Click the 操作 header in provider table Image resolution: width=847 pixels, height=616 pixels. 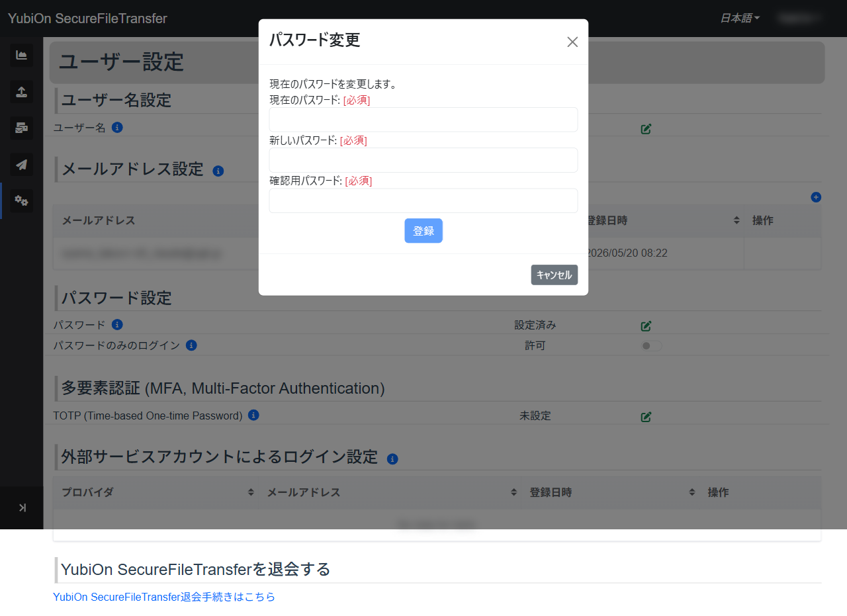(719, 492)
